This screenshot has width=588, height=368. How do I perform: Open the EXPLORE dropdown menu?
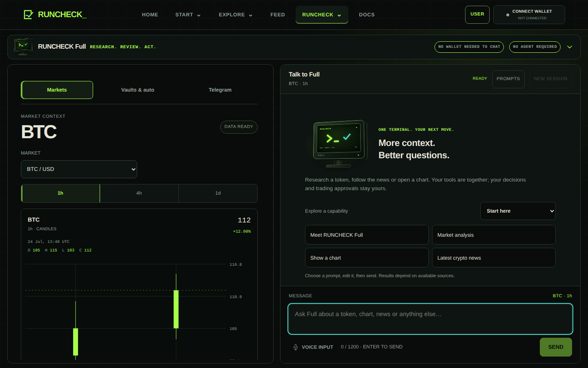click(236, 15)
